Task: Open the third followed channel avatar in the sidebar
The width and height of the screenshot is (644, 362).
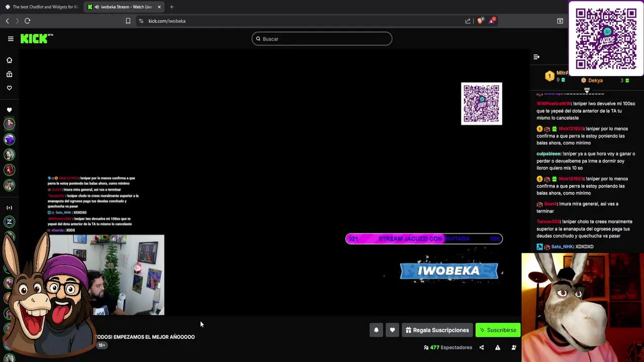Action: (x=9, y=155)
